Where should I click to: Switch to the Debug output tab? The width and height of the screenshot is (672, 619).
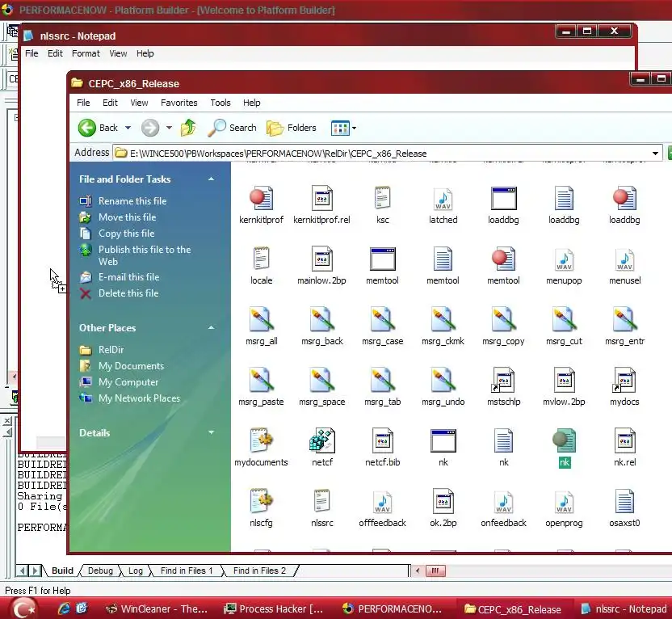point(100,571)
